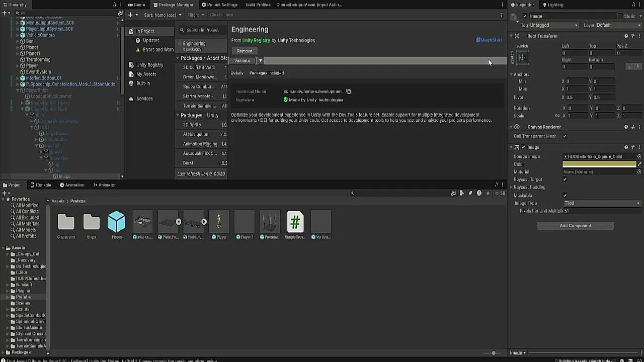Select VehicleCamera in the Hierarchy
The image size is (644, 362).
click(x=40, y=35)
